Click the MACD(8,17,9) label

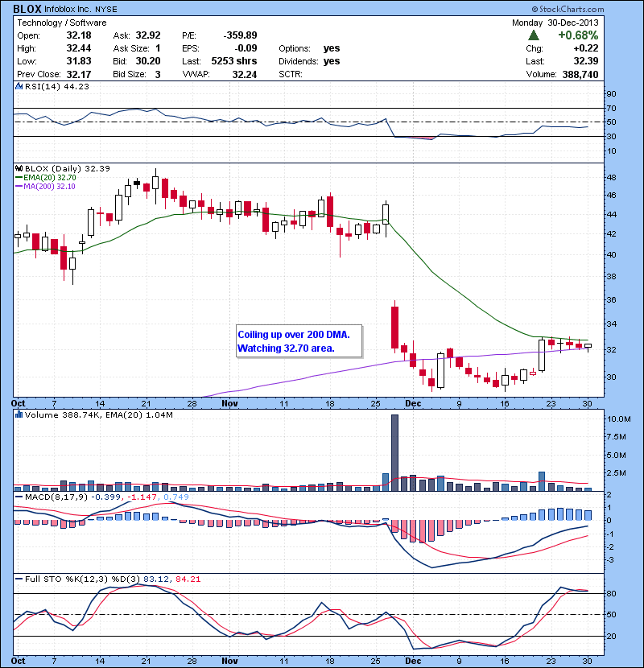56,497
